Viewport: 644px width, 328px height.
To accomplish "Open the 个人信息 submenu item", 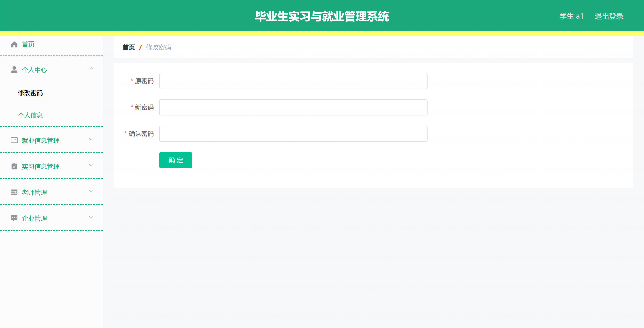I will [30, 115].
